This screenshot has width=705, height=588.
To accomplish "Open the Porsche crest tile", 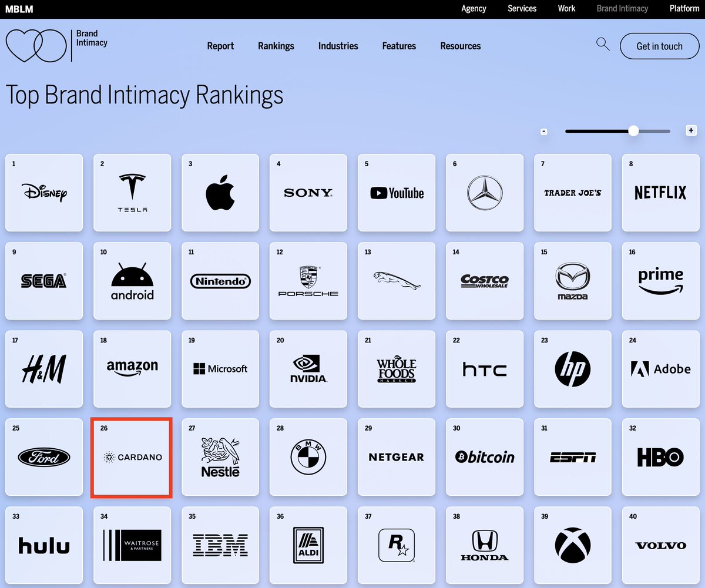I will coord(308,281).
